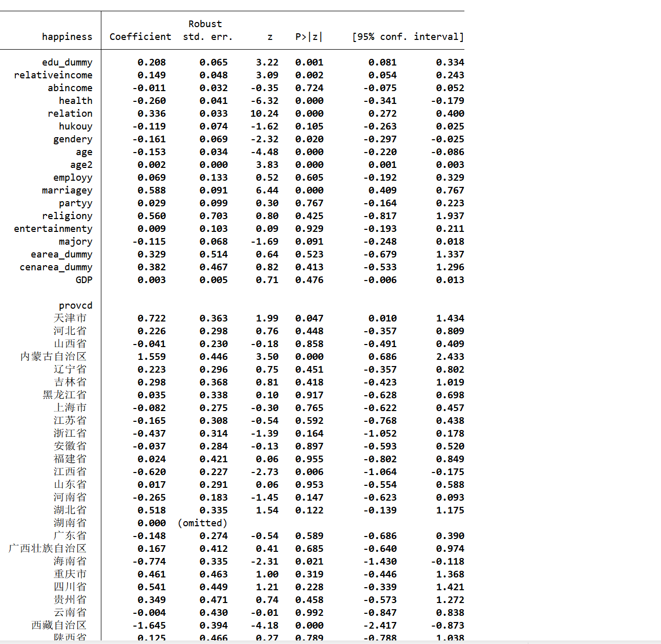Select the p-value "0.929" for entertainmenty
This screenshot has height=644, width=661.
tap(309, 229)
